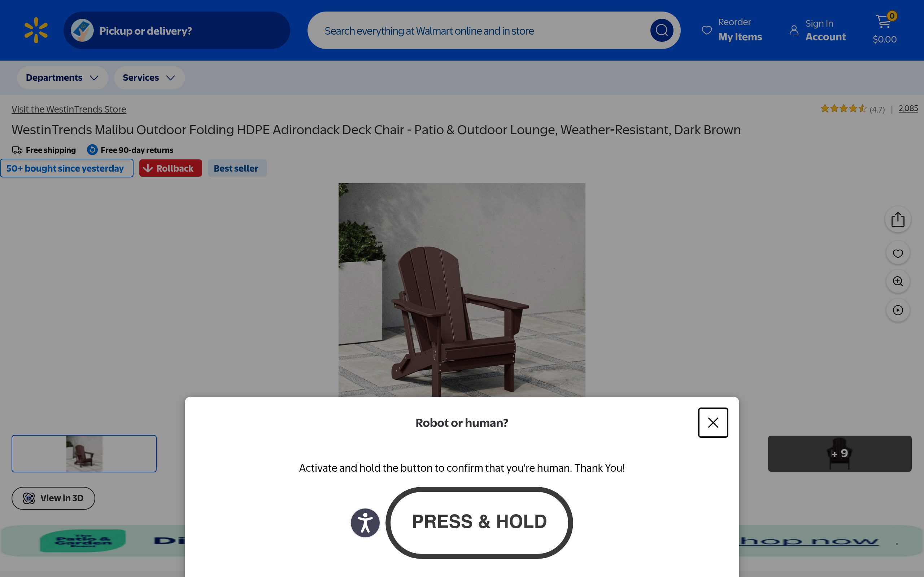Add product to favorites with heart icon
The image size is (924, 577).
tap(898, 254)
